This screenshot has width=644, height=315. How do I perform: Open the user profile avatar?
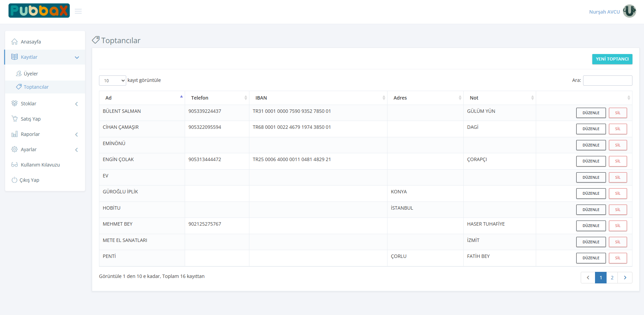[x=629, y=11]
